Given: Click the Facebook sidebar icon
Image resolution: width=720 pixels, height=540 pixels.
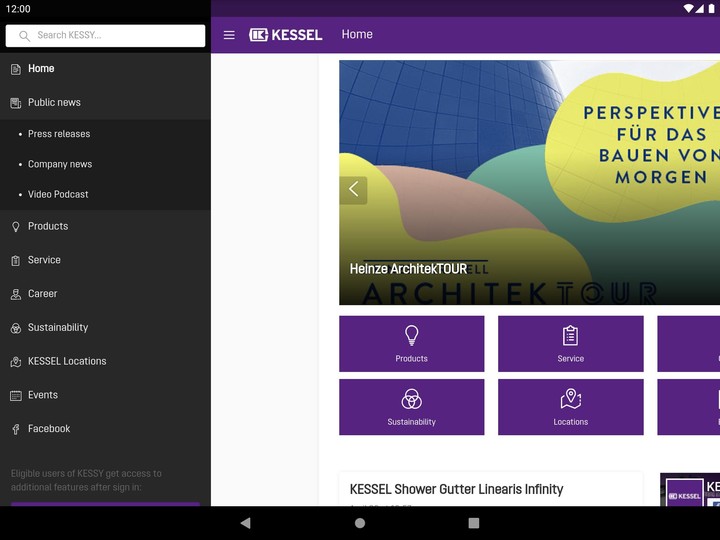Looking at the screenshot, I should pyautogui.click(x=16, y=429).
